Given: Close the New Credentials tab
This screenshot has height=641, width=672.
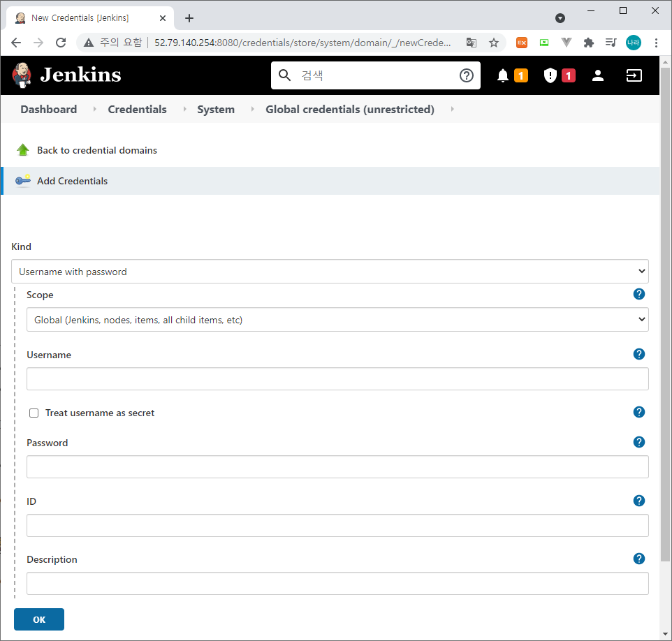Looking at the screenshot, I should click(163, 18).
